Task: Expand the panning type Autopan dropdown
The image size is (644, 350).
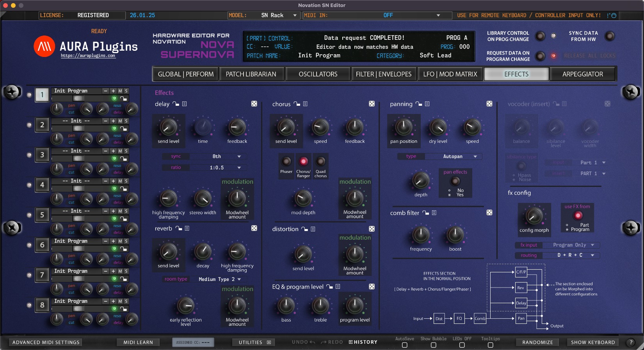Action: tap(475, 156)
